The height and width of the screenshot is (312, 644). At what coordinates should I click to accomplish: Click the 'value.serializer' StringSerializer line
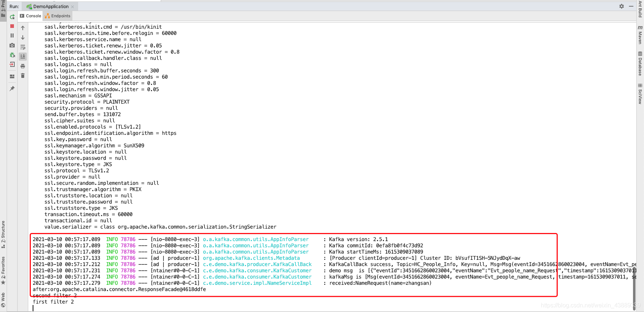click(x=160, y=227)
